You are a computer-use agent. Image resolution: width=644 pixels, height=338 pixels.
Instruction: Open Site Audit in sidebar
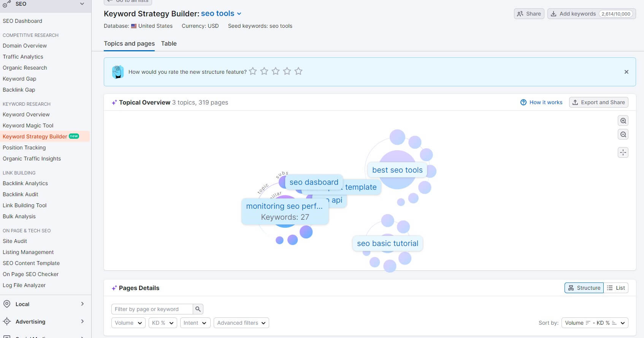point(15,241)
